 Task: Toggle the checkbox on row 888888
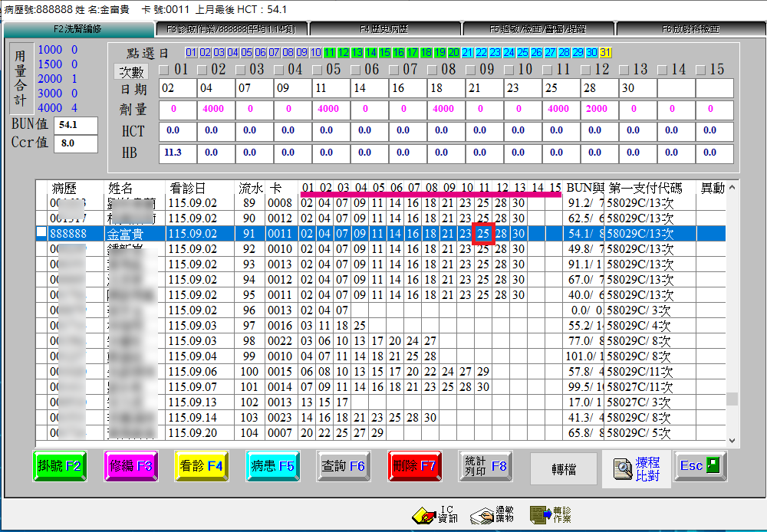pyautogui.click(x=41, y=232)
